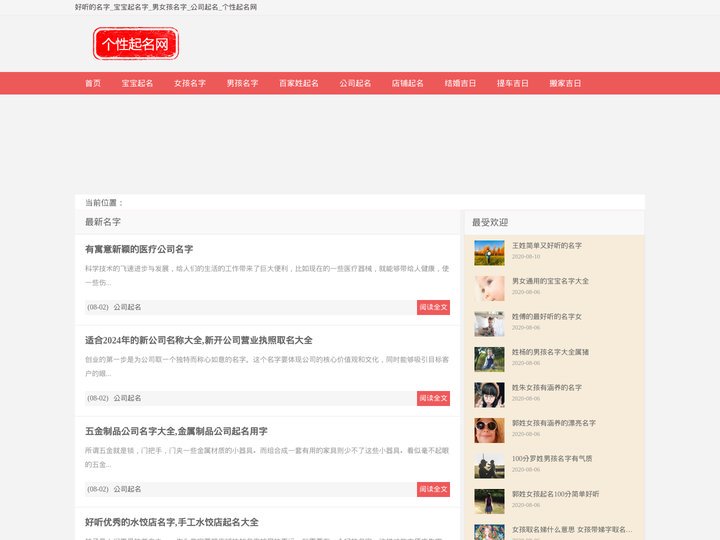Select 百家姓起名 in the nav bar
The image size is (720, 540).
(299, 83)
